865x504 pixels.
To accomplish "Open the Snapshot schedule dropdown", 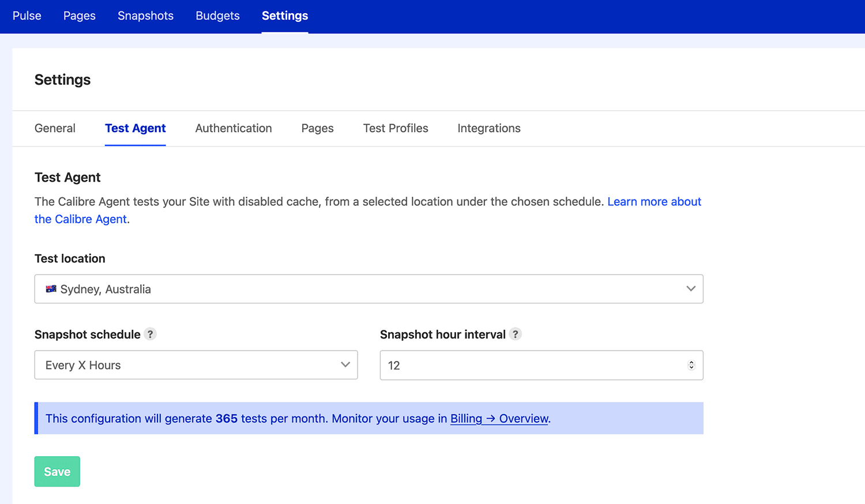I will pos(196,364).
